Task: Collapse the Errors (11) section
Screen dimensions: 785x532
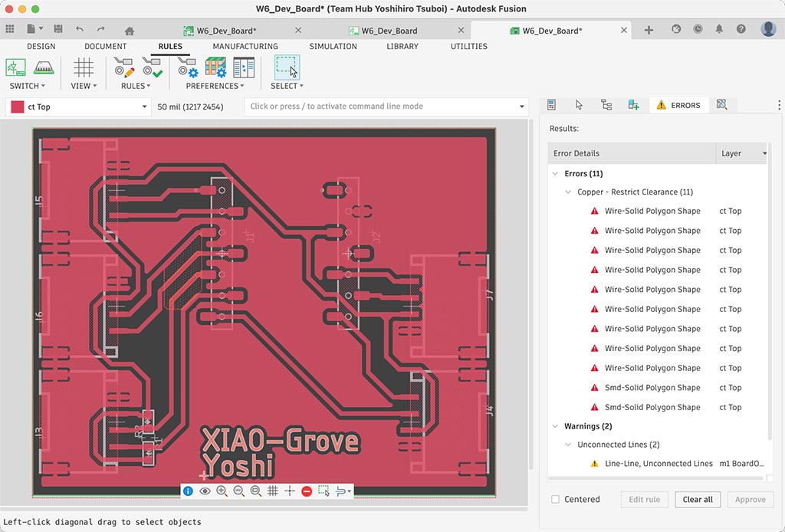Action: click(x=555, y=173)
